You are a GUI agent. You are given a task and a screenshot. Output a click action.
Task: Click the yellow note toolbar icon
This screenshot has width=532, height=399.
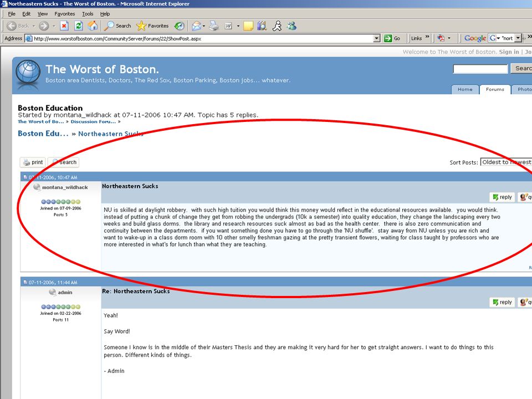[248, 26]
